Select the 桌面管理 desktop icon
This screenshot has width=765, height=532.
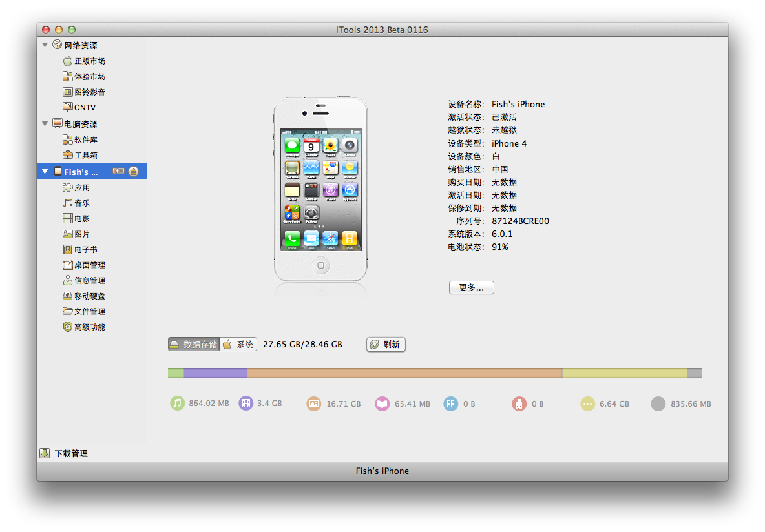67,265
